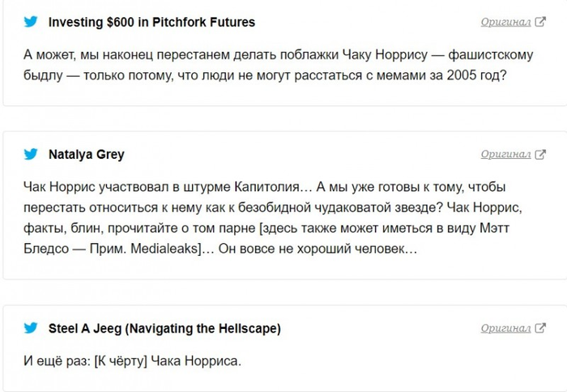Click the external link icon on Steel A Jeeg's tweet
The width and height of the screenshot is (567, 392).
click(x=540, y=328)
